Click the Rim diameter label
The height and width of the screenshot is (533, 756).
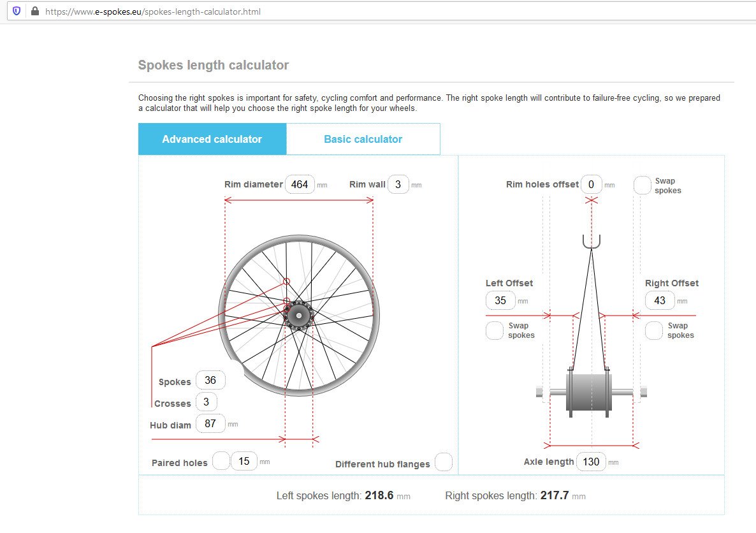point(254,184)
